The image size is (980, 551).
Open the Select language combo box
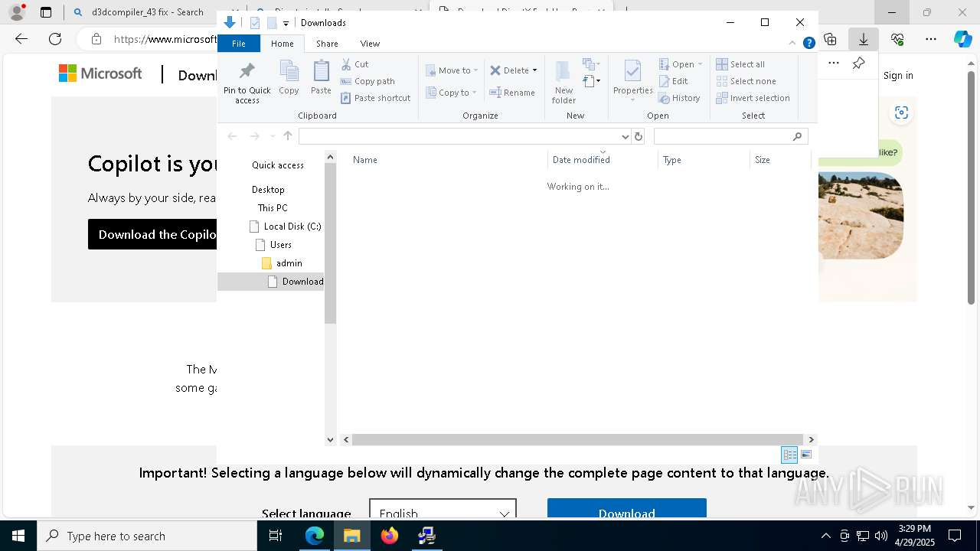443,511
